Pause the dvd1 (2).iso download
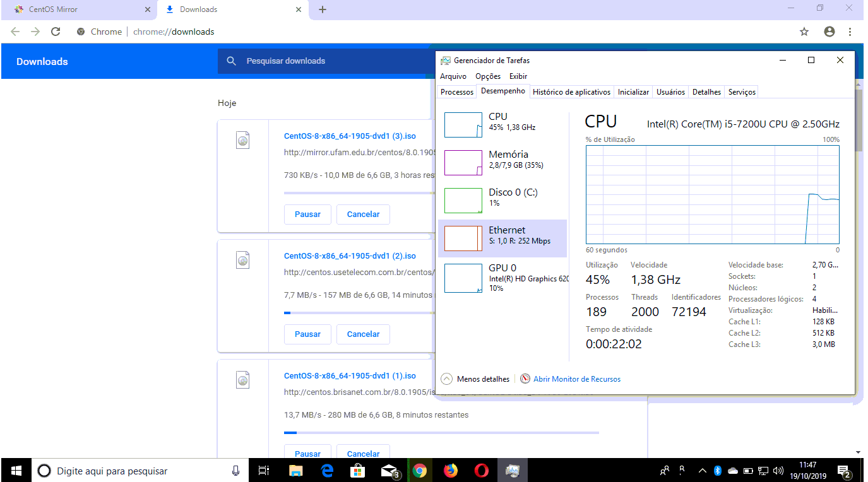 tap(307, 334)
